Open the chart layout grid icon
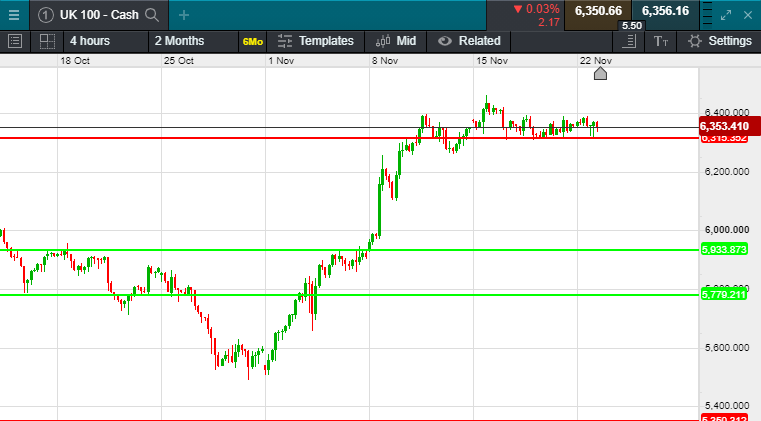761x421 pixels. click(x=47, y=41)
